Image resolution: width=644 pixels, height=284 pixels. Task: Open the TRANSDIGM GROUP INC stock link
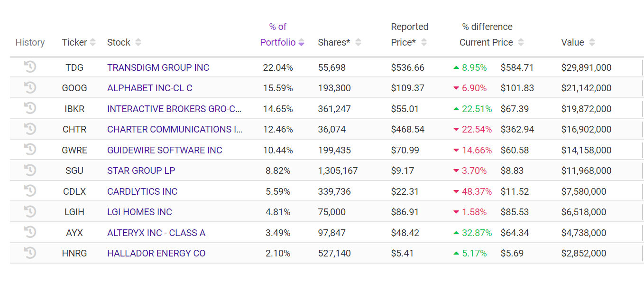(158, 67)
